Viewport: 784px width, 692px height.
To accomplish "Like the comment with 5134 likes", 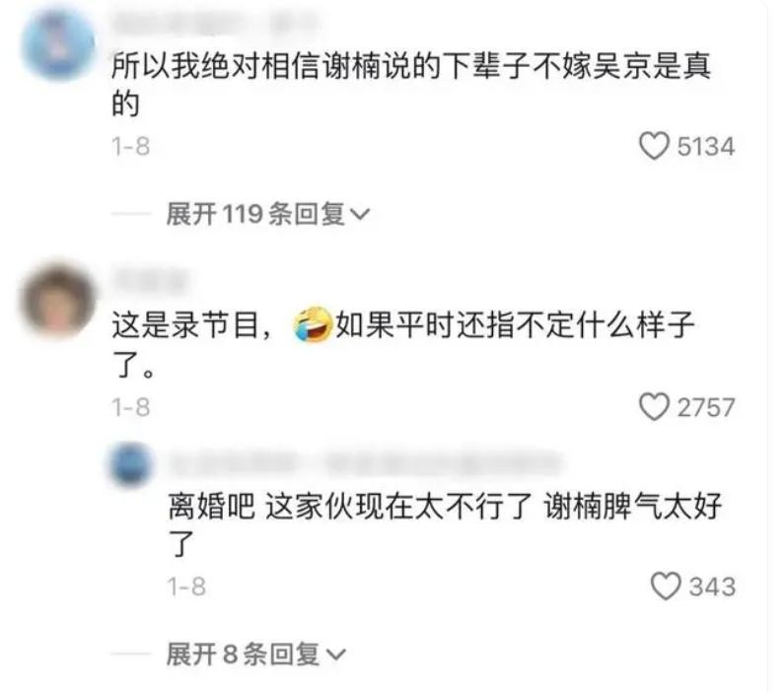I will coord(654,146).
